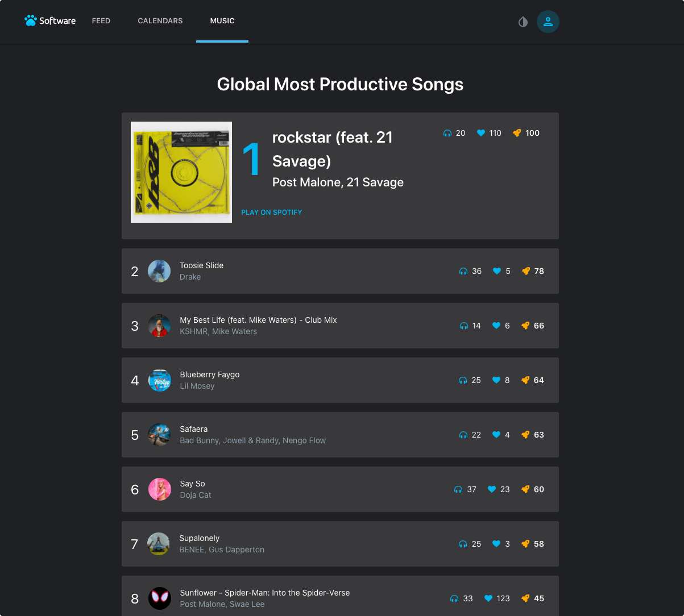Click the heart icon on Blueberry Faygo
Viewport: 684px width, 616px height.
coord(495,380)
